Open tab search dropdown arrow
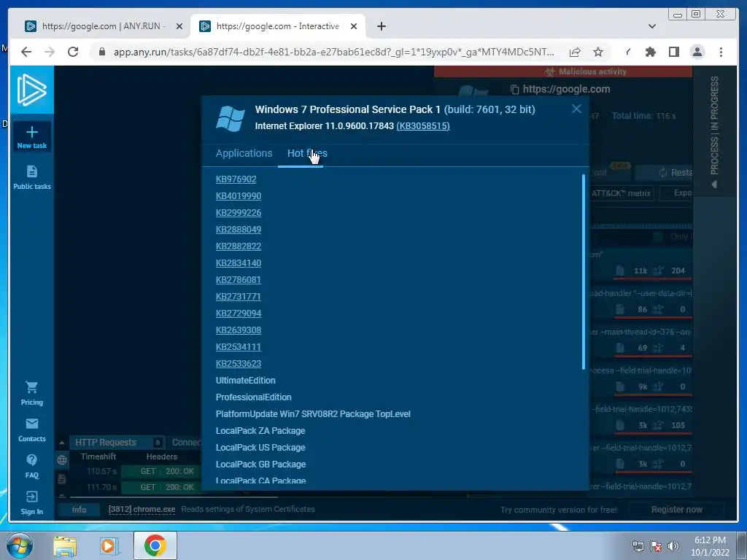Viewport: 747px width, 560px height. [x=652, y=26]
